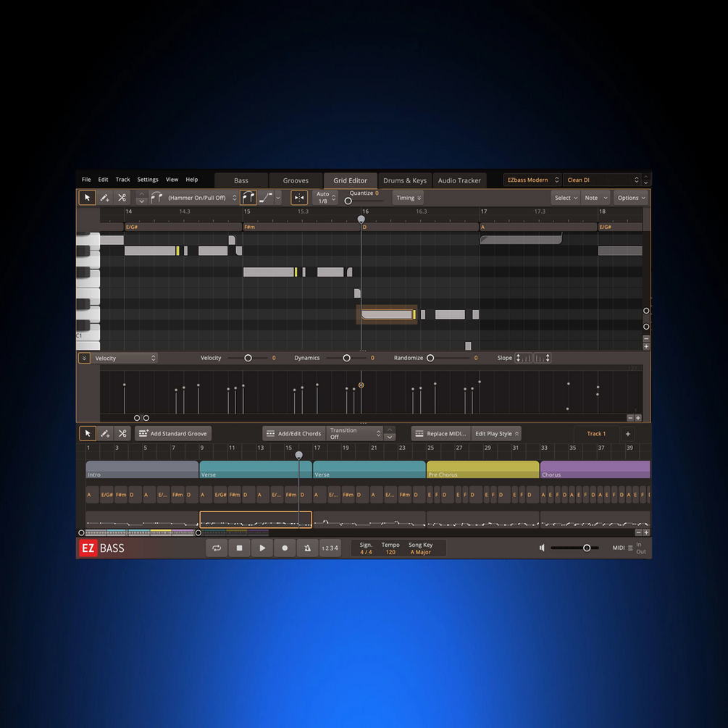The width and height of the screenshot is (728, 728).
Task: Expand the Timing options
Action: [409, 198]
